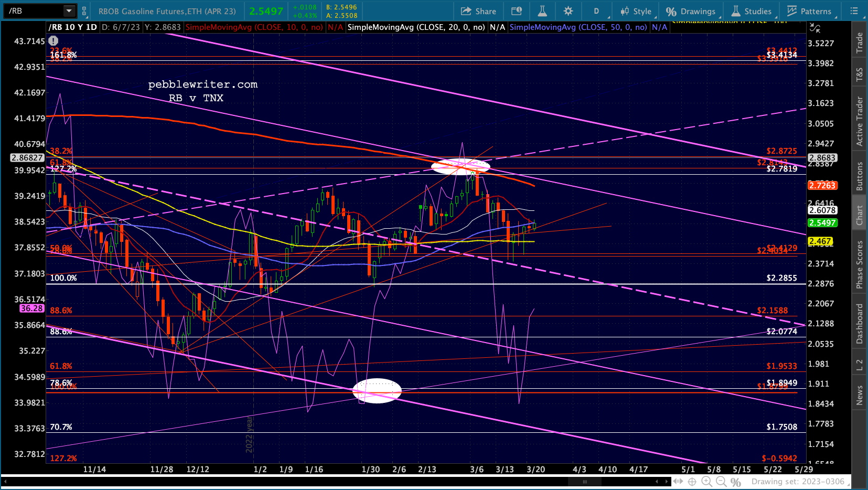Image resolution: width=868 pixels, height=490 pixels.
Task: Open the Studies menu
Action: pyautogui.click(x=752, y=11)
